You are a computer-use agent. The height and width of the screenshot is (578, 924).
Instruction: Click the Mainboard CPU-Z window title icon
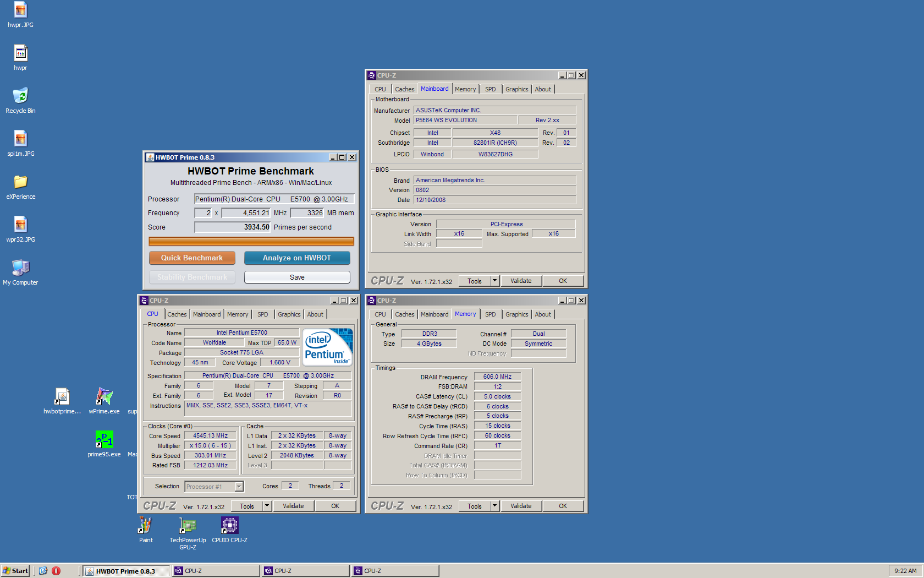[372, 75]
